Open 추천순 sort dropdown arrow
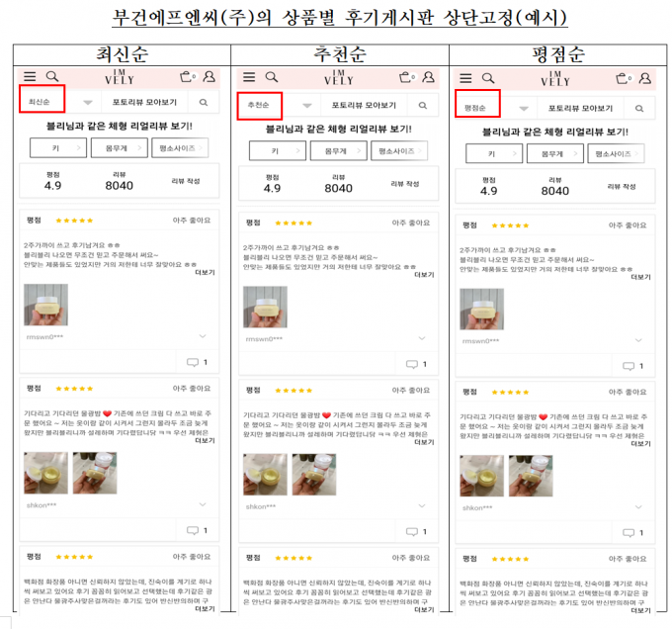 click(x=307, y=106)
